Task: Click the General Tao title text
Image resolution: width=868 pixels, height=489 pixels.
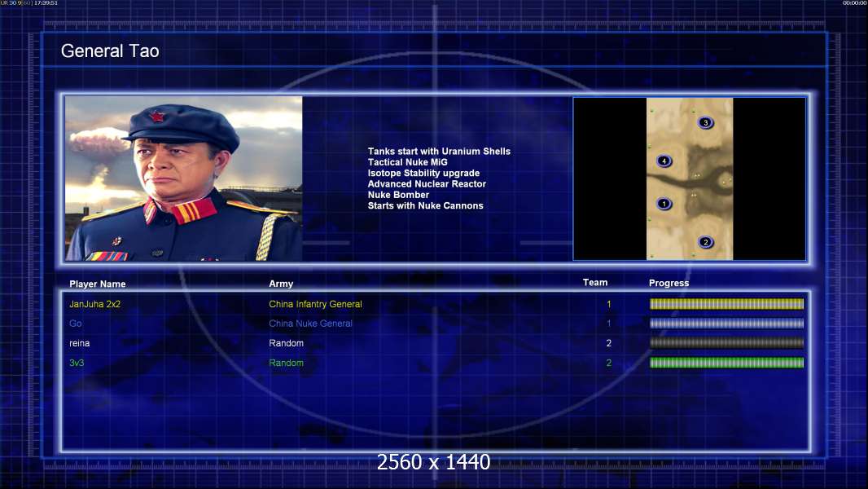Action: point(110,51)
